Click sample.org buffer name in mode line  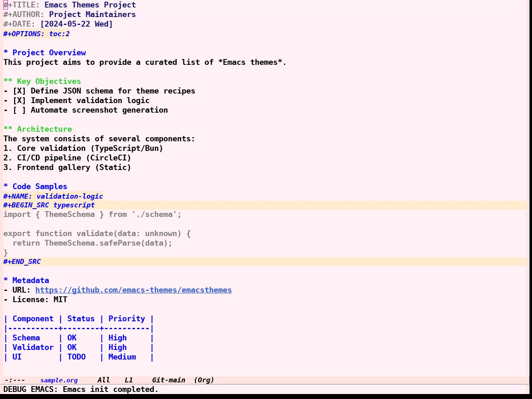pyautogui.click(x=59, y=380)
